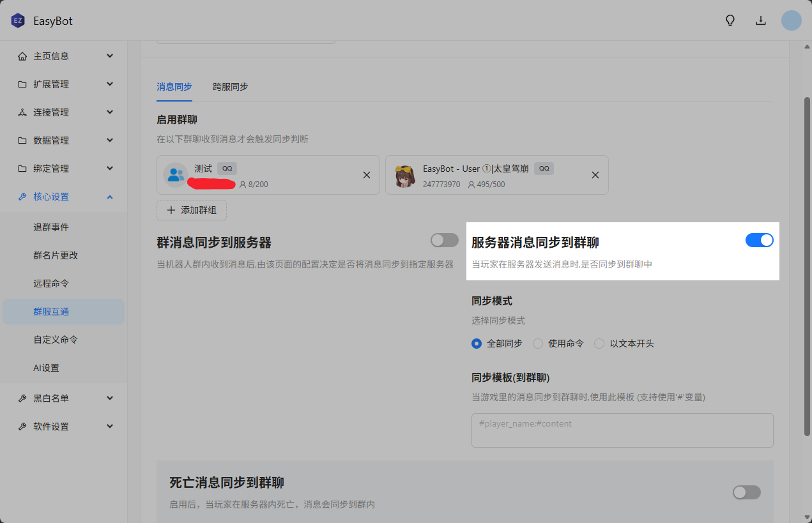The image size is (812, 523).
Task: Turn on 死亡消息同步到群聊 toggle
Action: [746, 492]
